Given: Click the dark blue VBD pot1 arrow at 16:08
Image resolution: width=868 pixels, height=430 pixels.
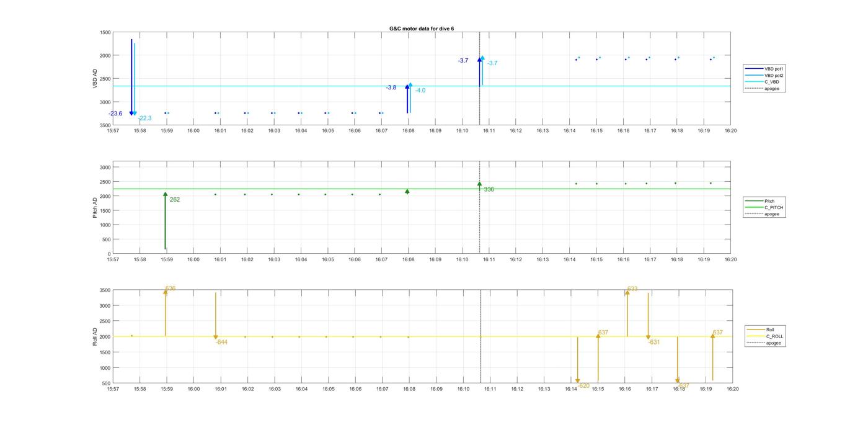Looking at the screenshot, I should click(x=407, y=99).
